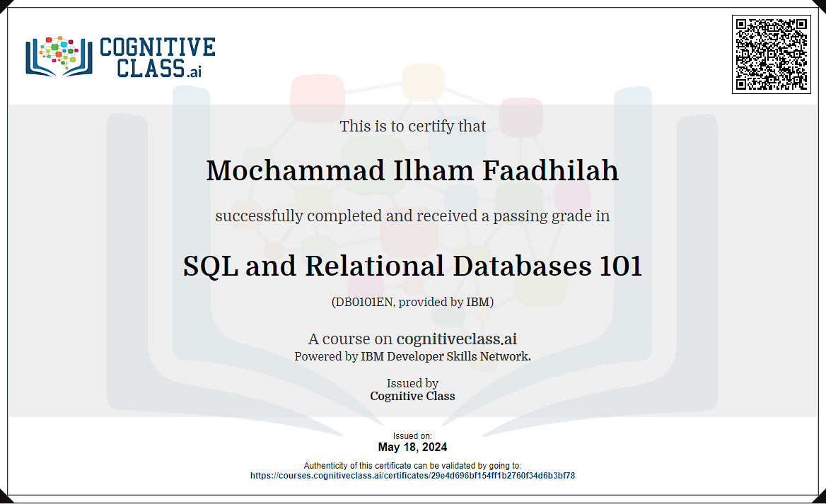This screenshot has height=504, width=826.
Task: Click the bold 'Cognitive Class' issuer name
Action: pos(412,396)
